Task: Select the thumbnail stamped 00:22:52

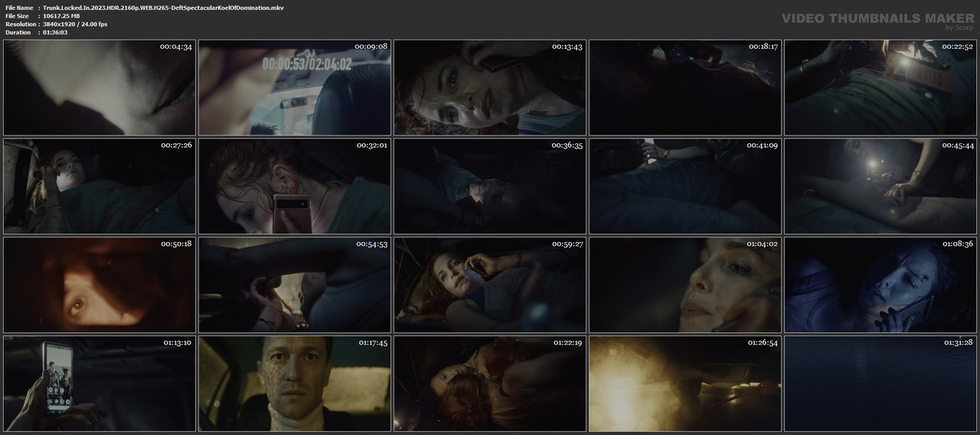Action: click(x=880, y=88)
